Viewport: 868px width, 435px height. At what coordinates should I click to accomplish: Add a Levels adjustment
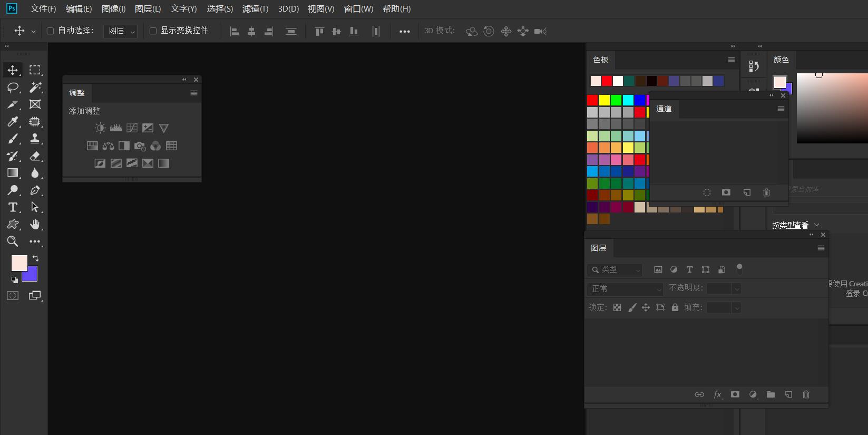[116, 128]
